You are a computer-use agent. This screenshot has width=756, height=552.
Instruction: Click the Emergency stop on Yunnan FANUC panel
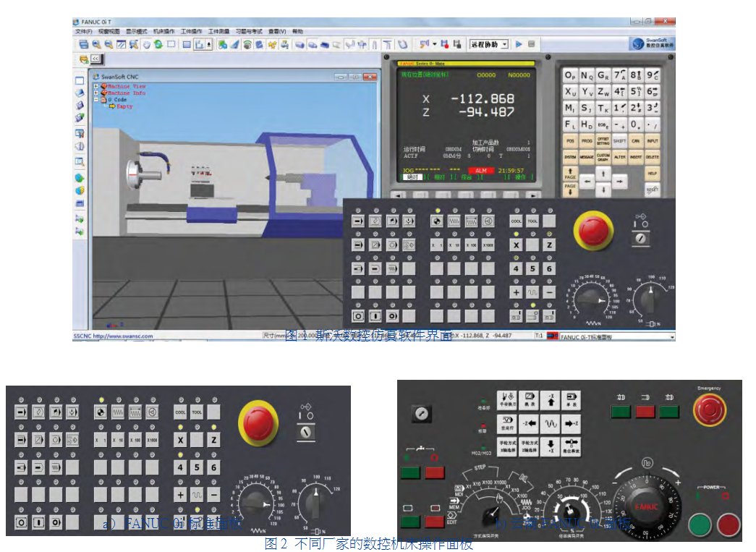tap(709, 409)
